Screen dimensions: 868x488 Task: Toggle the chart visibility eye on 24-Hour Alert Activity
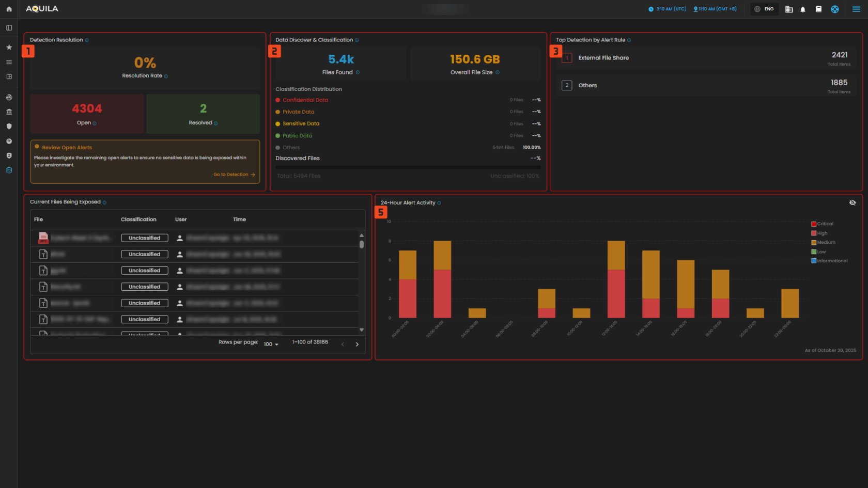click(853, 202)
